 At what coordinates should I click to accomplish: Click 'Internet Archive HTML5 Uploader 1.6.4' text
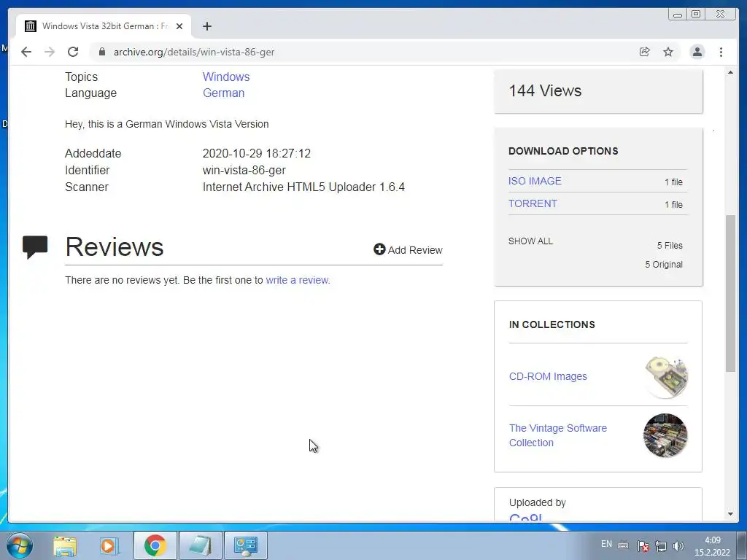tap(303, 187)
